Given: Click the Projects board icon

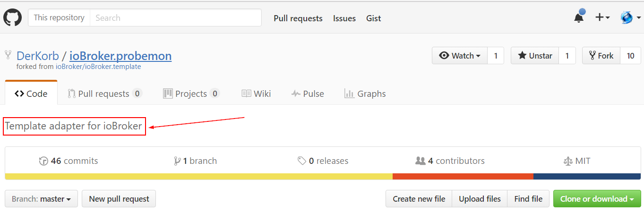Looking at the screenshot, I should pos(168,94).
